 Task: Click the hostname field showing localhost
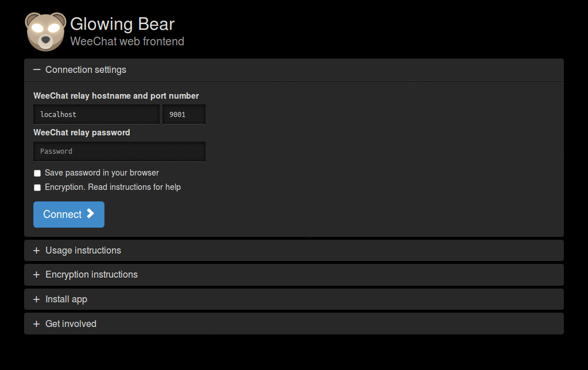[96, 114]
